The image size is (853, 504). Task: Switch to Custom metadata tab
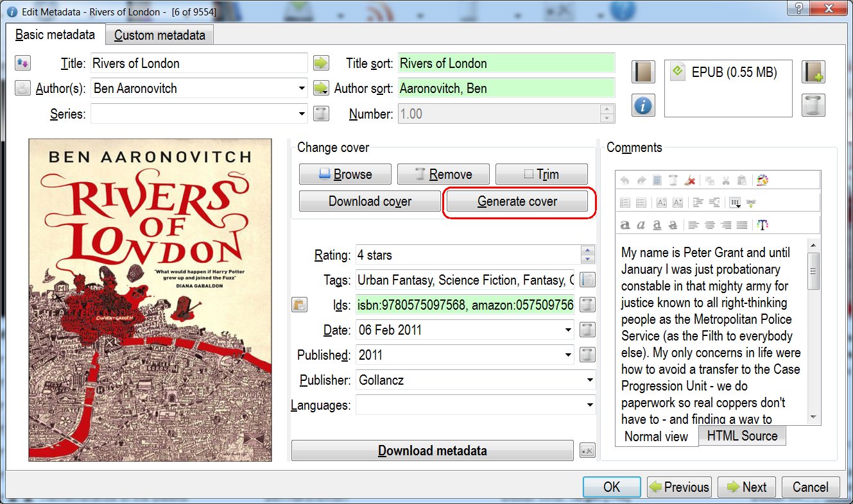[x=160, y=35]
